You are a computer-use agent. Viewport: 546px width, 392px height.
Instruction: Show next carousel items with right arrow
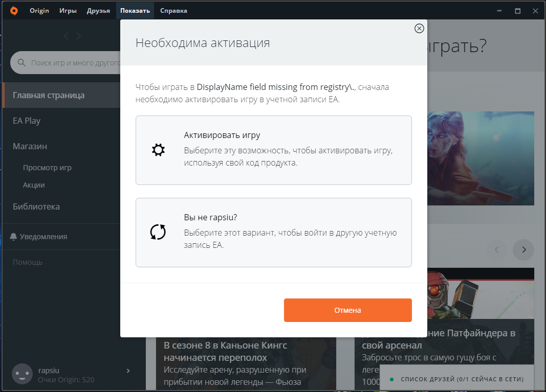pyautogui.click(x=523, y=250)
